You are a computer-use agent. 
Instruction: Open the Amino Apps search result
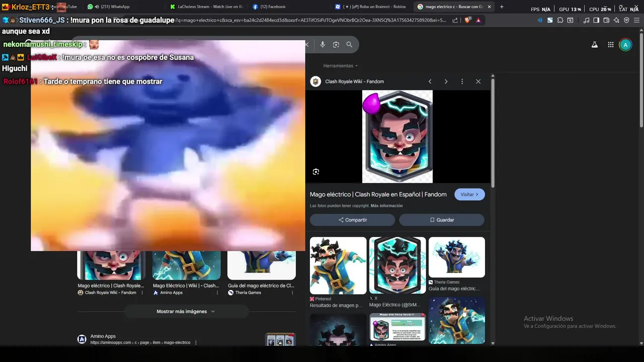tap(103, 336)
